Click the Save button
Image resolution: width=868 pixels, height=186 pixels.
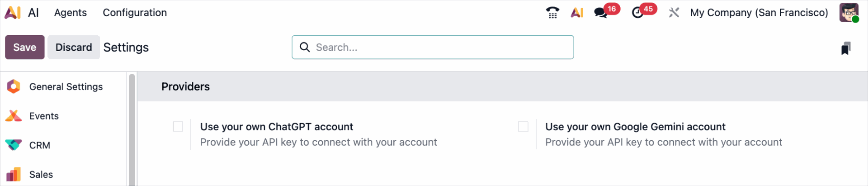click(x=25, y=48)
